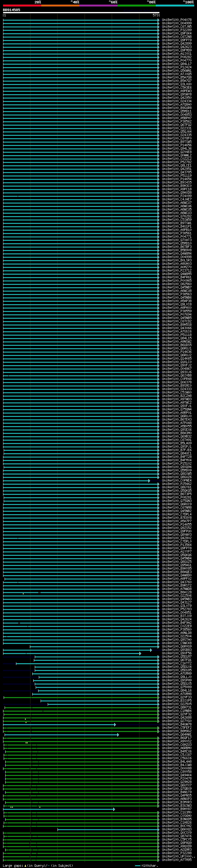Select hit label UniRef100_A7UMH8
This screenshot has width=197, height=868.
[x=177, y=694]
